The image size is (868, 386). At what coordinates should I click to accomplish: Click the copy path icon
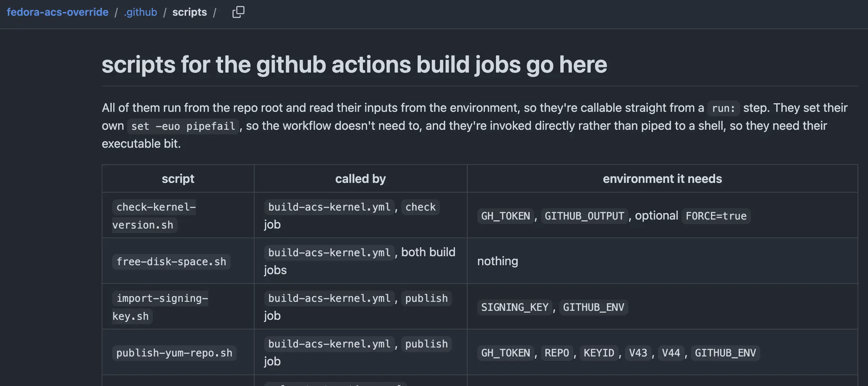(x=238, y=12)
